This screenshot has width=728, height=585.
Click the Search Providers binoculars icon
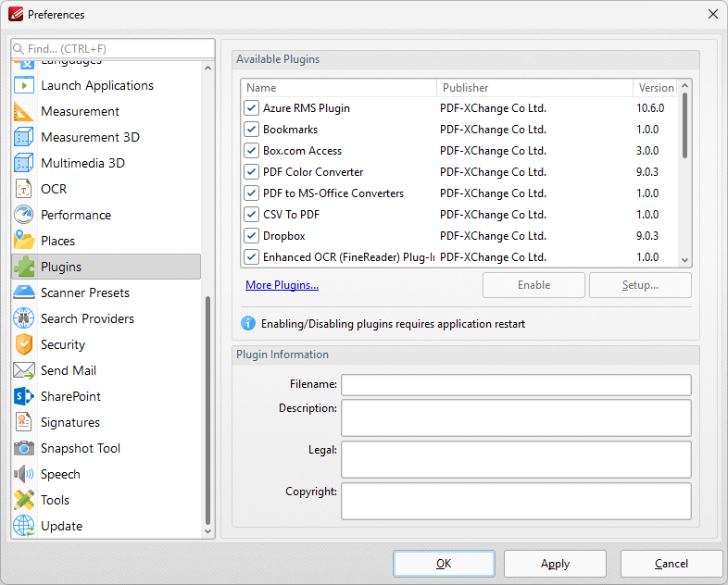coord(24,318)
